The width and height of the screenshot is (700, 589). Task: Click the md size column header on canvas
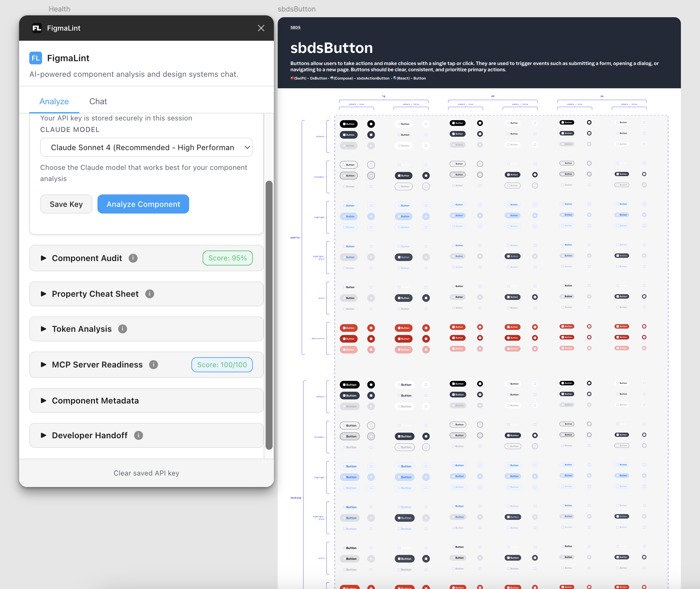(493, 96)
